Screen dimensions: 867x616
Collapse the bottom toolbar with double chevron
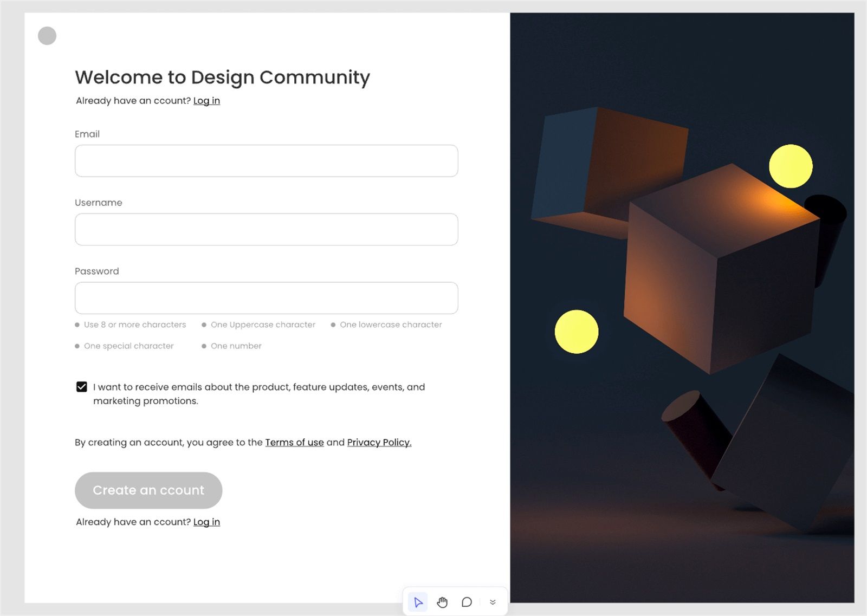pyautogui.click(x=493, y=602)
